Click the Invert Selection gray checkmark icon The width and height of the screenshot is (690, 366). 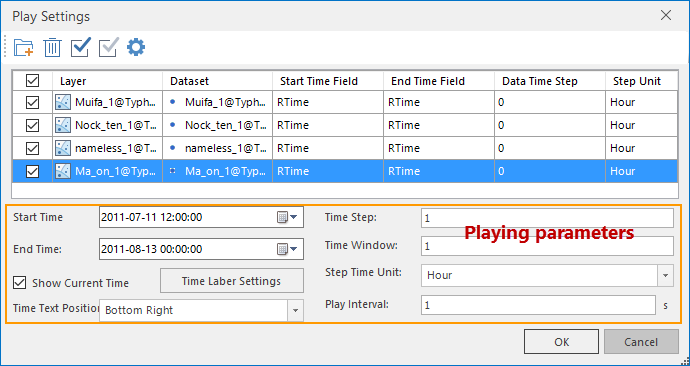pos(108,47)
